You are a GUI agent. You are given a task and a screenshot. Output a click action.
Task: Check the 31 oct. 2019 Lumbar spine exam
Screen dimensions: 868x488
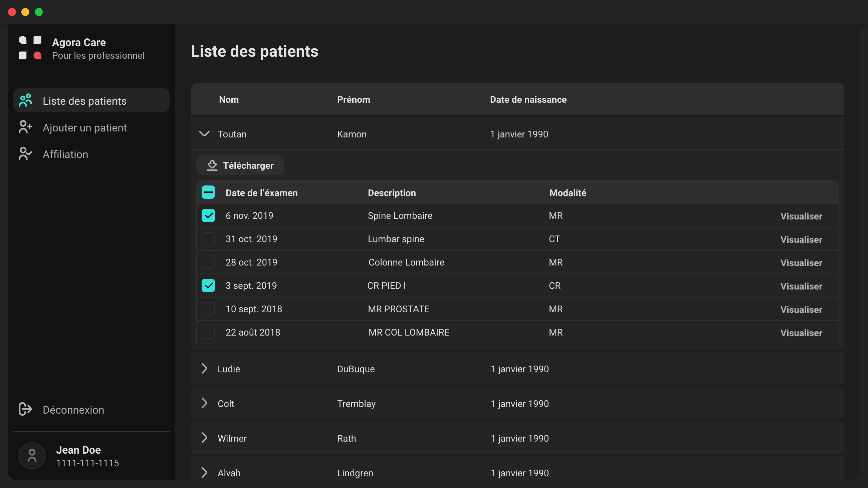click(x=208, y=239)
